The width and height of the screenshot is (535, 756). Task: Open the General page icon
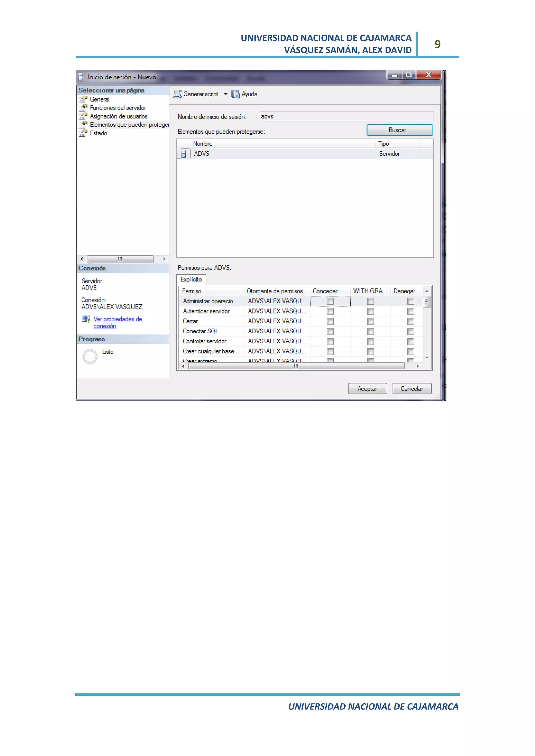83,99
